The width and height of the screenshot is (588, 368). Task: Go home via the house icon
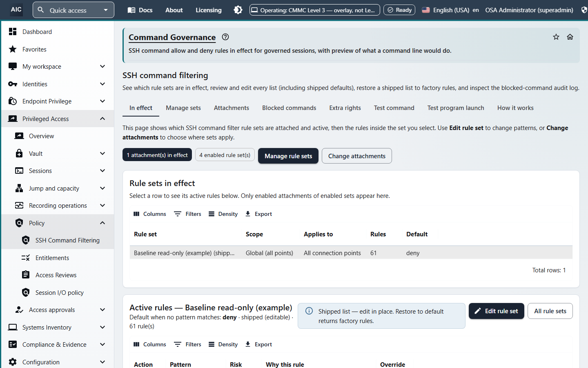pos(570,37)
